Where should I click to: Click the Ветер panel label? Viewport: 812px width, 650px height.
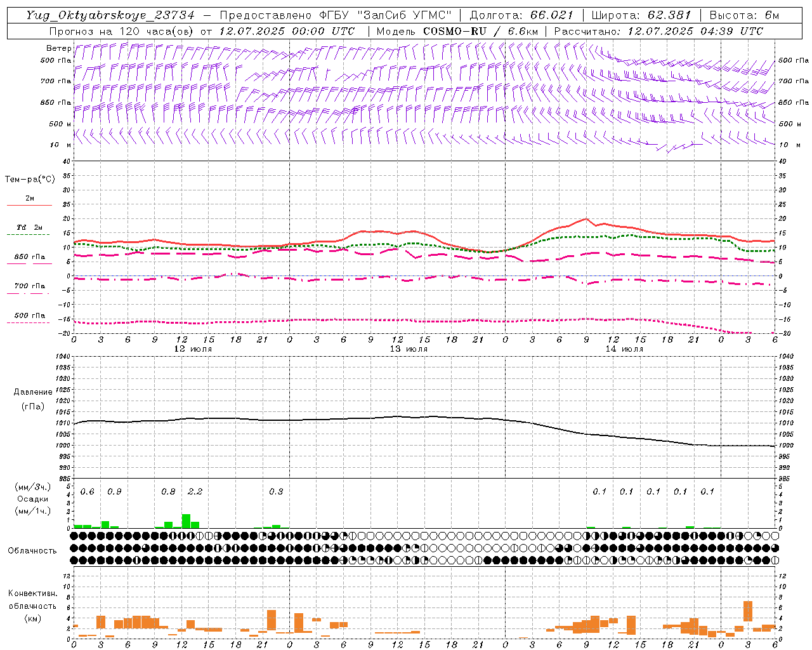[58, 48]
